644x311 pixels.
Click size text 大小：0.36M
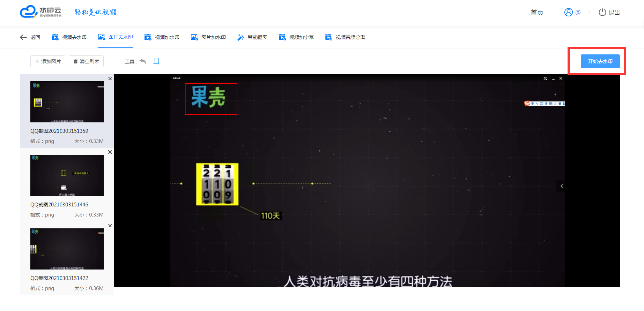89,288
